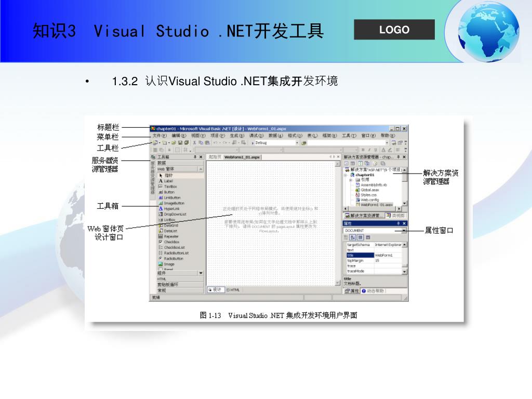
Task: Select the 指针 pointer tool in toolbox
Action: [180, 176]
